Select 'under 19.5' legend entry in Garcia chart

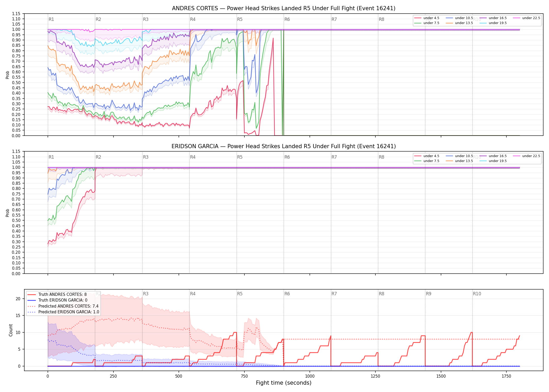[493, 161]
